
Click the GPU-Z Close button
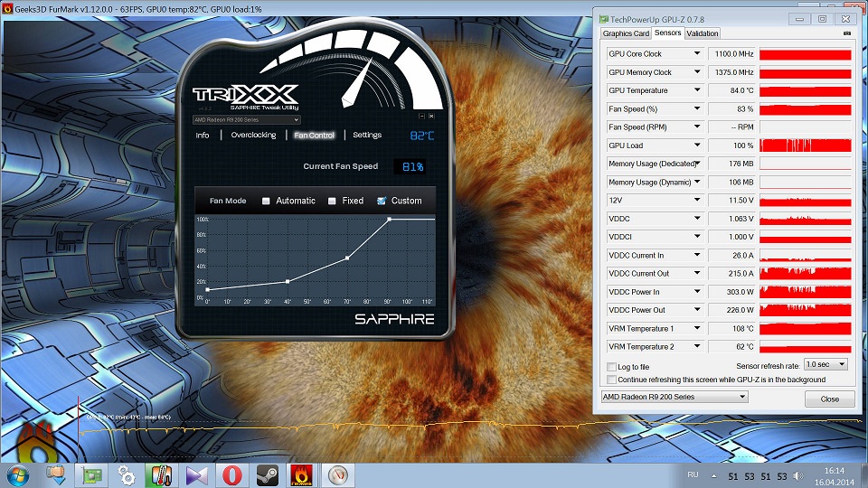830,399
